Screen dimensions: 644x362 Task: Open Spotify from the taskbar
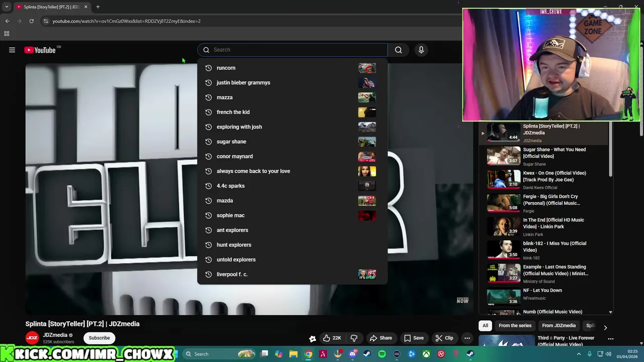coord(382,354)
